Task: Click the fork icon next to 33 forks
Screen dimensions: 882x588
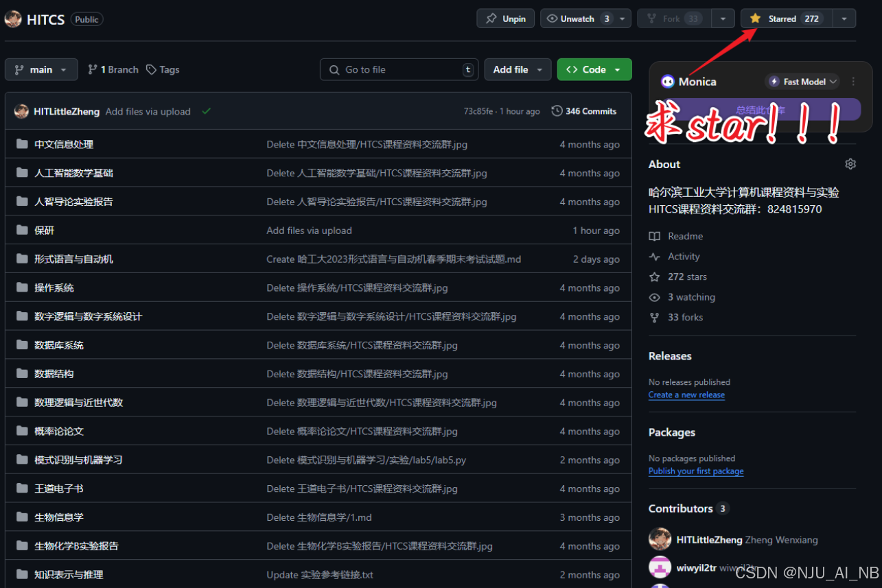Action: 654,317
